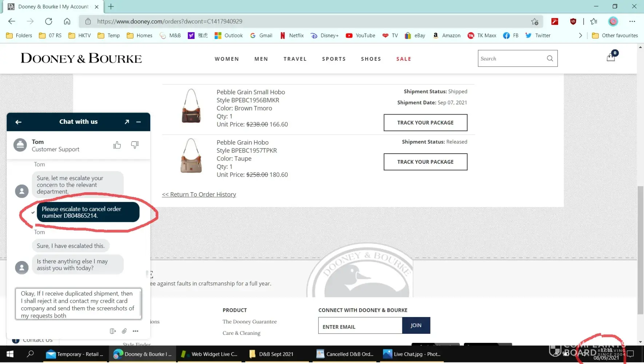Go to browser home page
The height and width of the screenshot is (364, 644).
click(67, 21)
